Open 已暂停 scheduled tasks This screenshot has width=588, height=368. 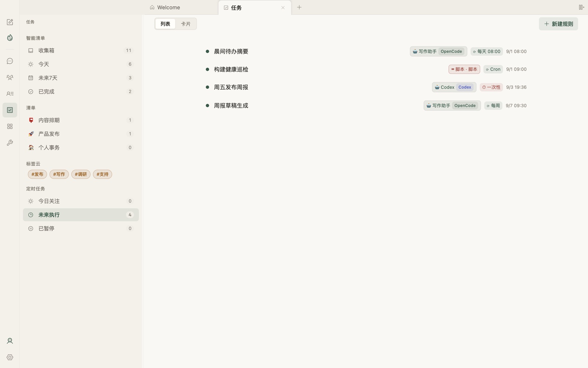[x=81, y=229]
